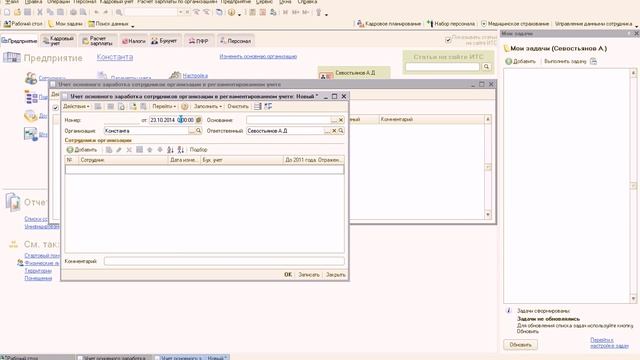The height and width of the screenshot is (360, 640).
Task: Open the Заполнить dropdown
Action: 208,107
